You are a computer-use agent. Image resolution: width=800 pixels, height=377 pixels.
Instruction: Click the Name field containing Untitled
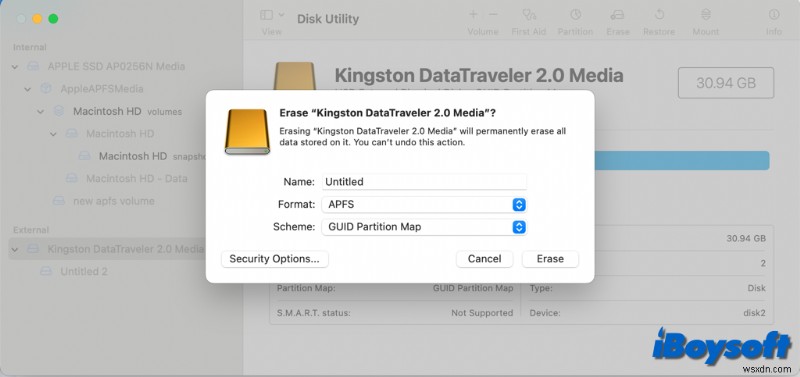click(x=423, y=182)
